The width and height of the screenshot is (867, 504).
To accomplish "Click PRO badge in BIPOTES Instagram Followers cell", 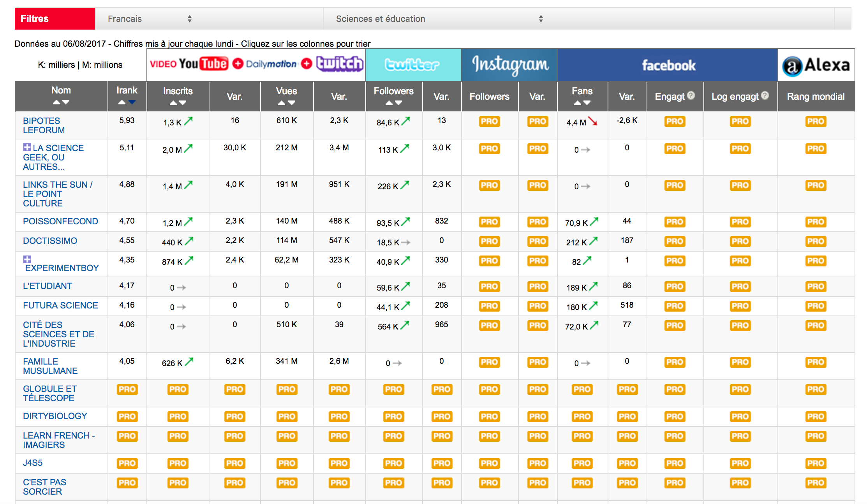I will (490, 122).
